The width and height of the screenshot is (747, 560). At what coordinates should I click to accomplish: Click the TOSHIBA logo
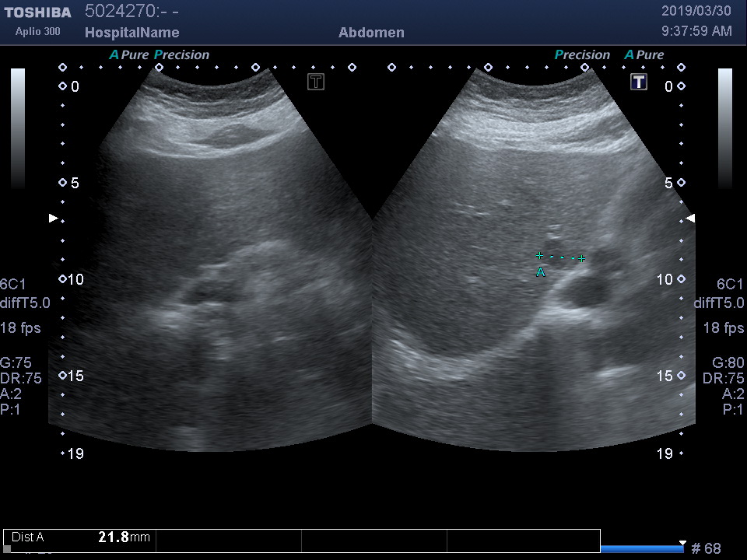point(37,12)
